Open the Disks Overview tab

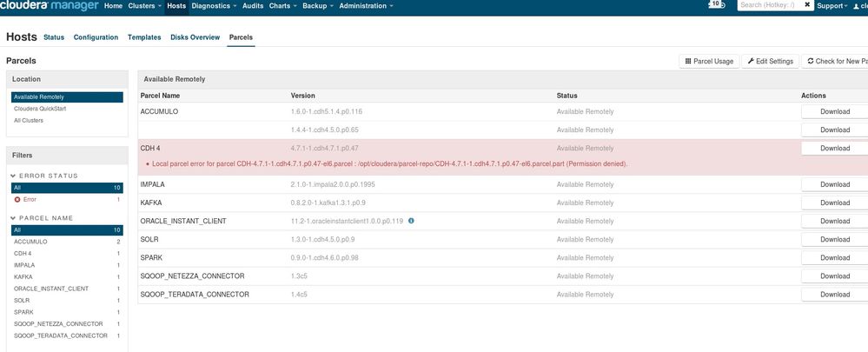point(195,37)
